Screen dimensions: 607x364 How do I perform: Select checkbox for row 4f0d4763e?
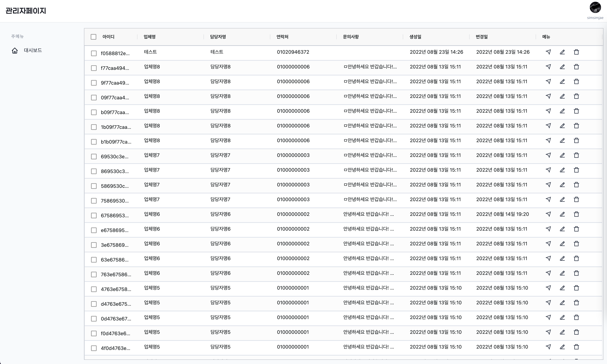pyautogui.click(x=94, y=348)
